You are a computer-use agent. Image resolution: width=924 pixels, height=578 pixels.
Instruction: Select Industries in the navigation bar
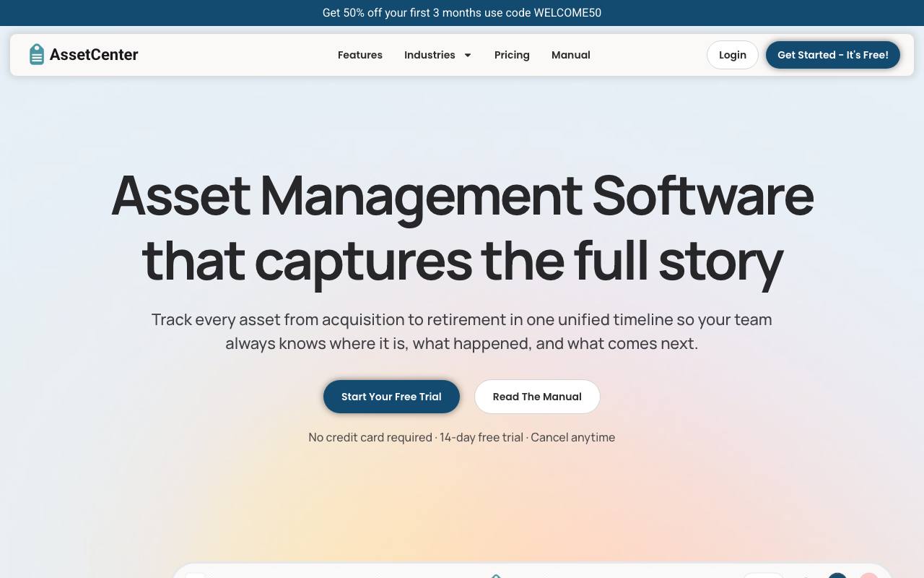(x=430, y=55)
